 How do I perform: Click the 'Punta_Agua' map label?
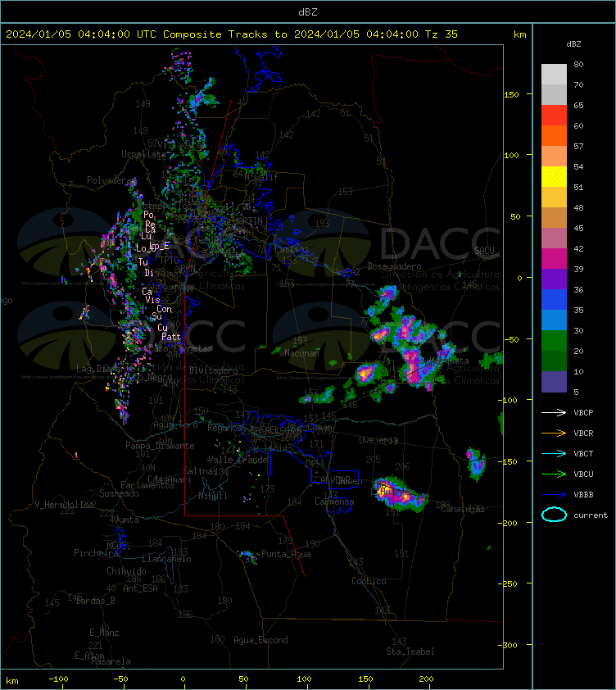(286, 554)
